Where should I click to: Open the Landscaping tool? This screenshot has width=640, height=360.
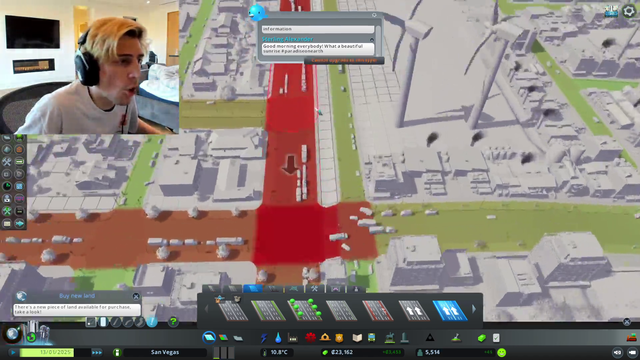click(x=456, y=338)
